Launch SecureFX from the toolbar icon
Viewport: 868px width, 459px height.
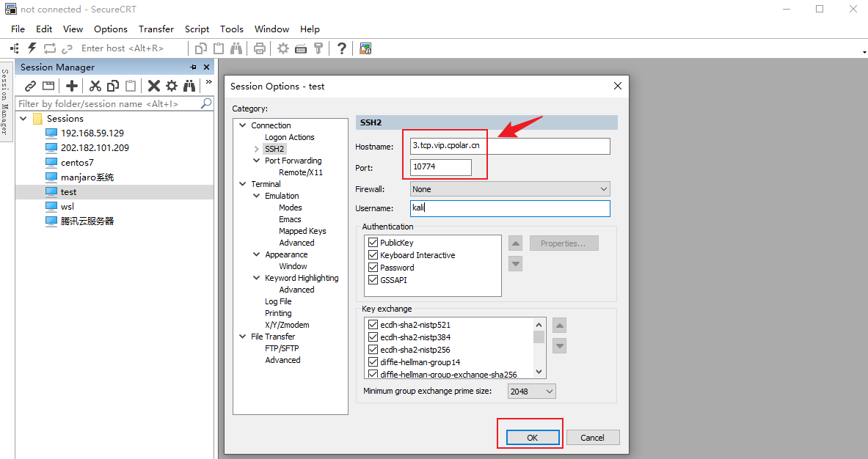(x=365, y=48)
